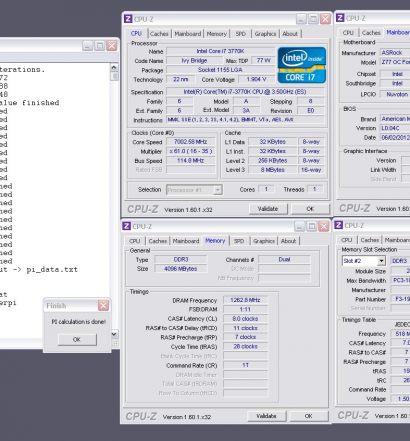The image size is (410, 441).
Task: Click the scroll down arrow in Super PI
Action: tap(114, 334)
